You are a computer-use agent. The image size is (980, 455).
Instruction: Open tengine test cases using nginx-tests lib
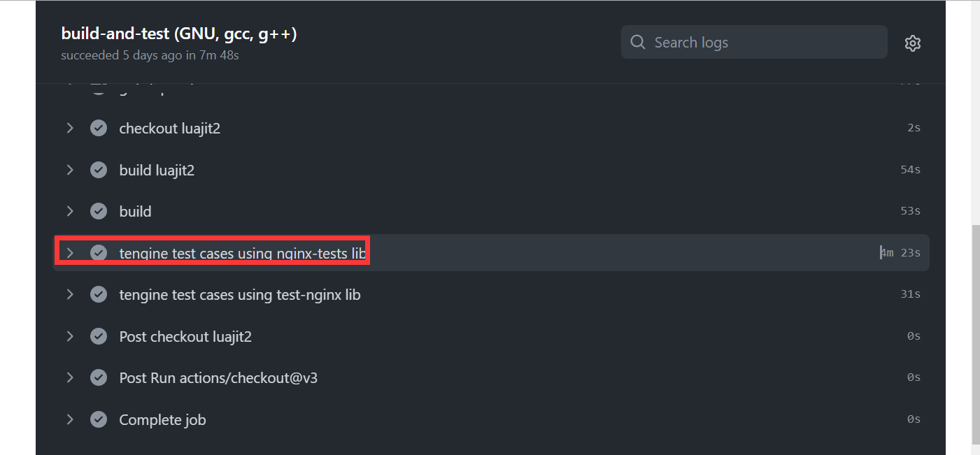(243, 253)
